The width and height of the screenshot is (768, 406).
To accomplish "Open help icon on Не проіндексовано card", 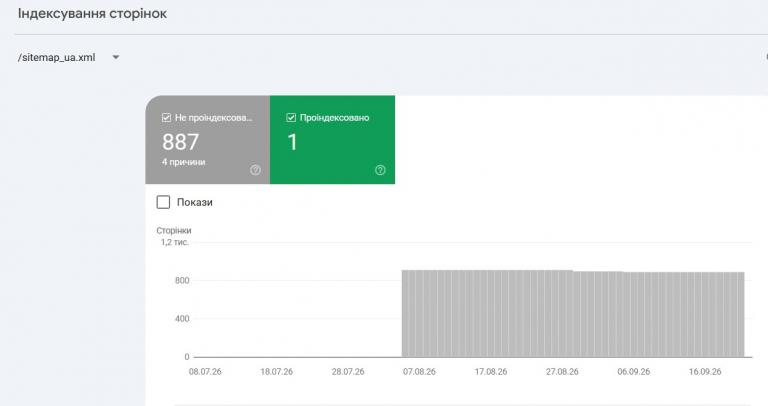I will [255, 170].
